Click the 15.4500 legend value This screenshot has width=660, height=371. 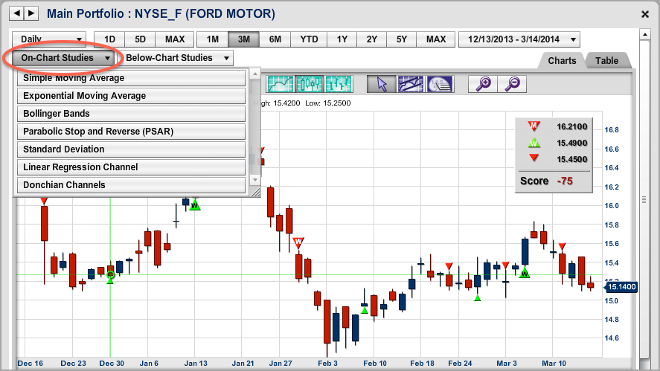[x=572, y=159]
